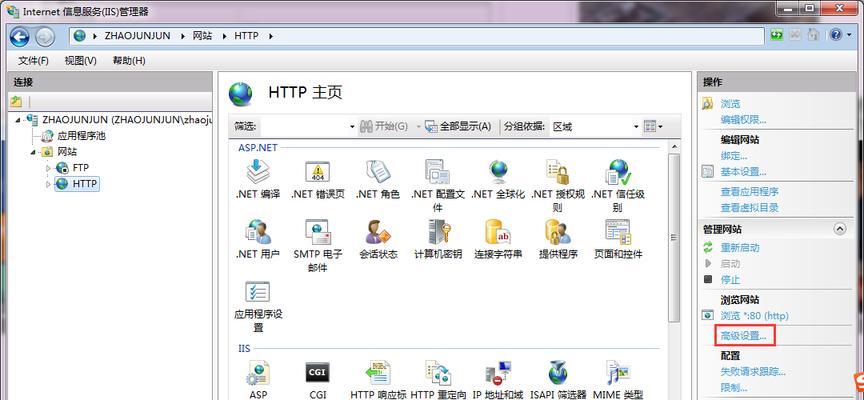The image size is (864, 400).
Task: Open the 绑定... link
Action: tap(734, 156)
